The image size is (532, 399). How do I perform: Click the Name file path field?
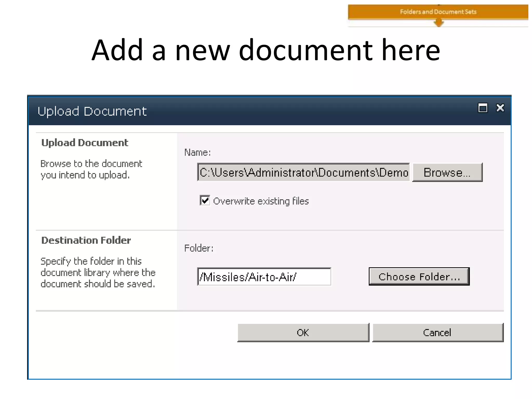[303, 172]
